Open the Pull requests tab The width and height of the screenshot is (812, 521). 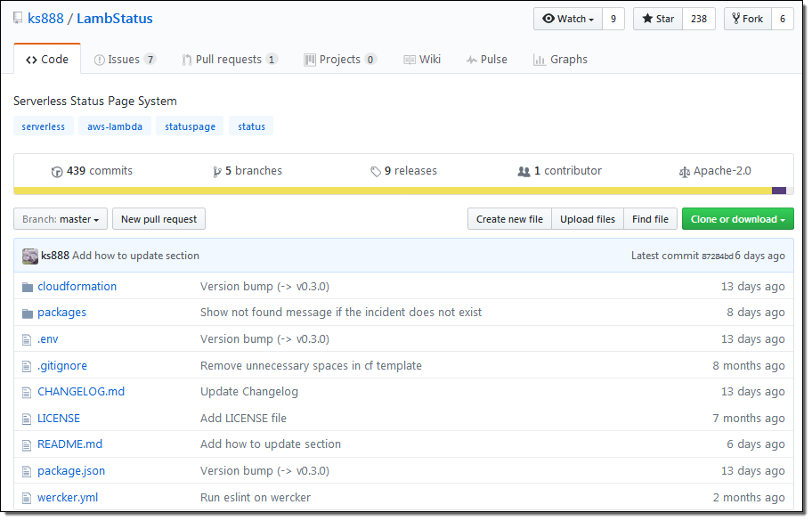coord(230,60)
